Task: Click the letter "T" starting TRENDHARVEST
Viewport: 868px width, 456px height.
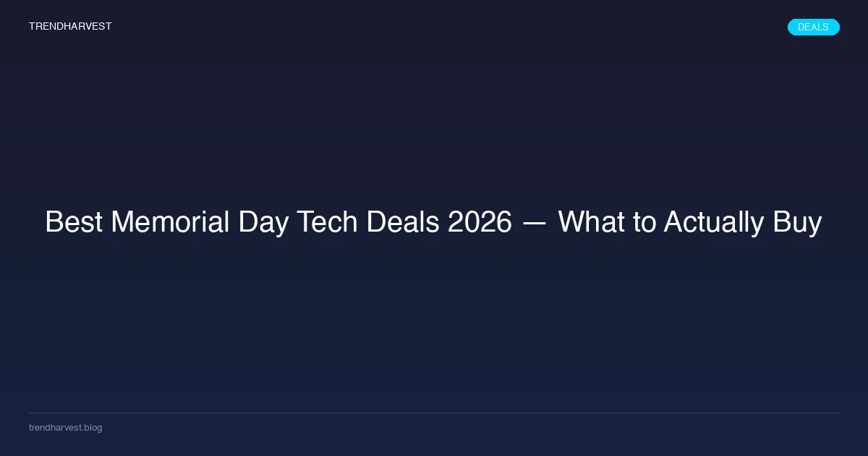Action: (32, 27)
